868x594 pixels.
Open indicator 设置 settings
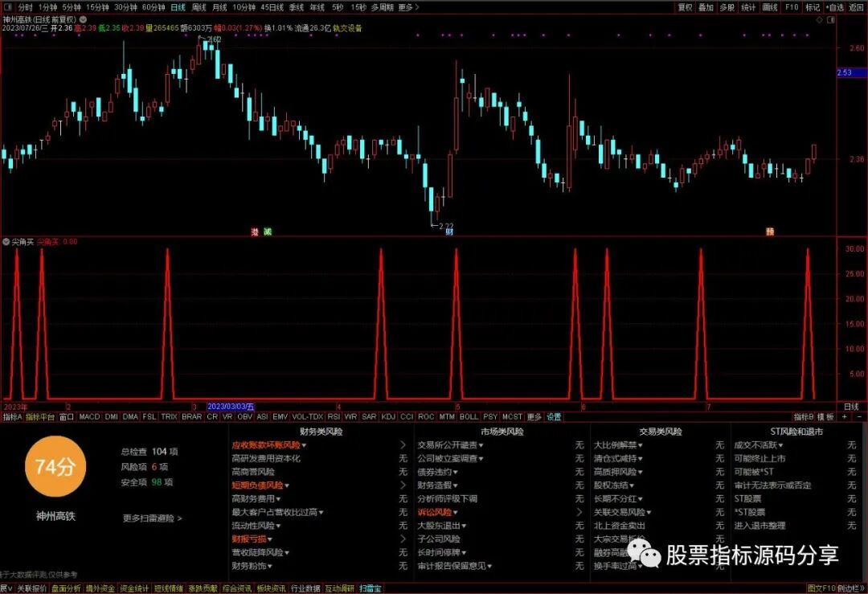pyautogui.click(x=554, y=417)
